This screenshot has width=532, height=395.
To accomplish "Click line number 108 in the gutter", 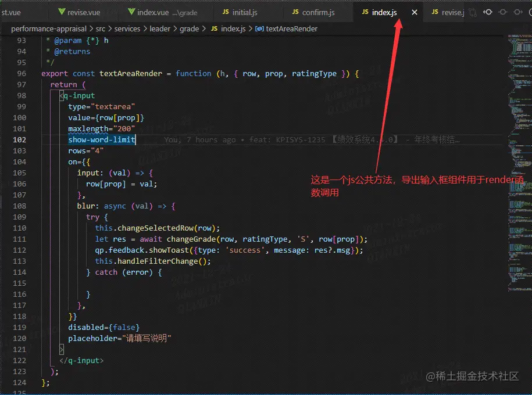I will 19,206.
